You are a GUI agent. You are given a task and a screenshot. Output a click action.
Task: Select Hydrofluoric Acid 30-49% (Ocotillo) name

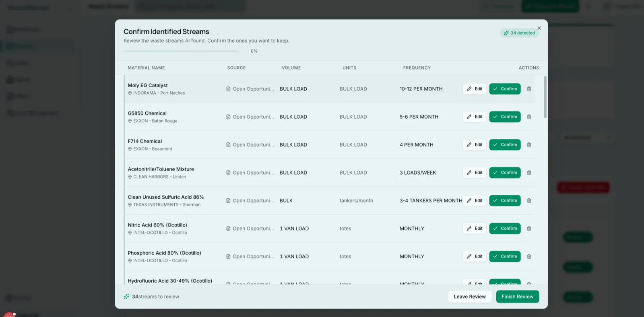tap(170, 281)
